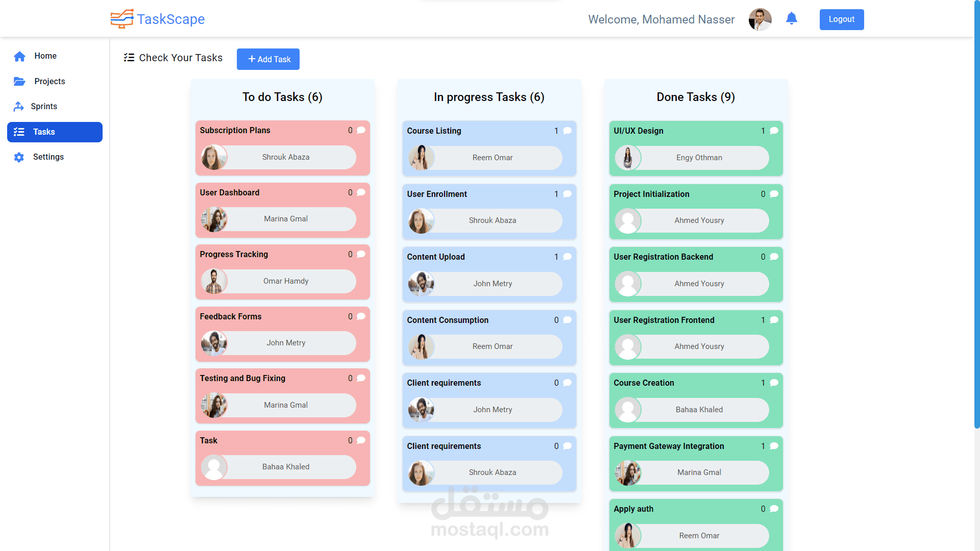Screen dimensions: 980x551
Task: Click the checklist icon beside Check Your Tasks
Action: pos(129,58)
